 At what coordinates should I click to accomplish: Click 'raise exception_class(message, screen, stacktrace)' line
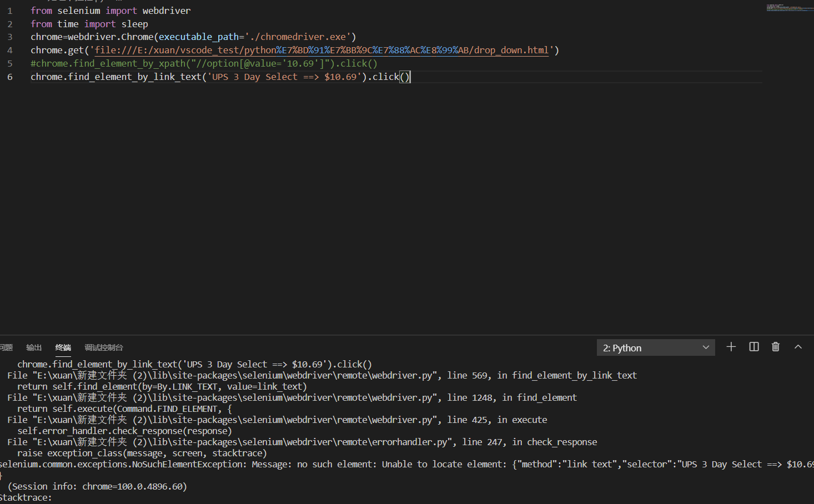point(142,453)
